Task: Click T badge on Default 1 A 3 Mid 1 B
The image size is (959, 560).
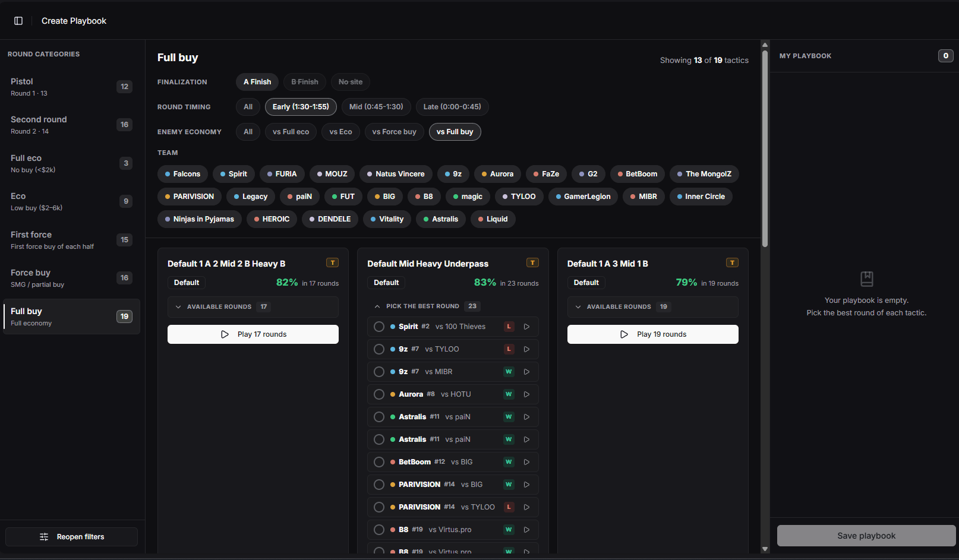Action: tap(732, 262)
